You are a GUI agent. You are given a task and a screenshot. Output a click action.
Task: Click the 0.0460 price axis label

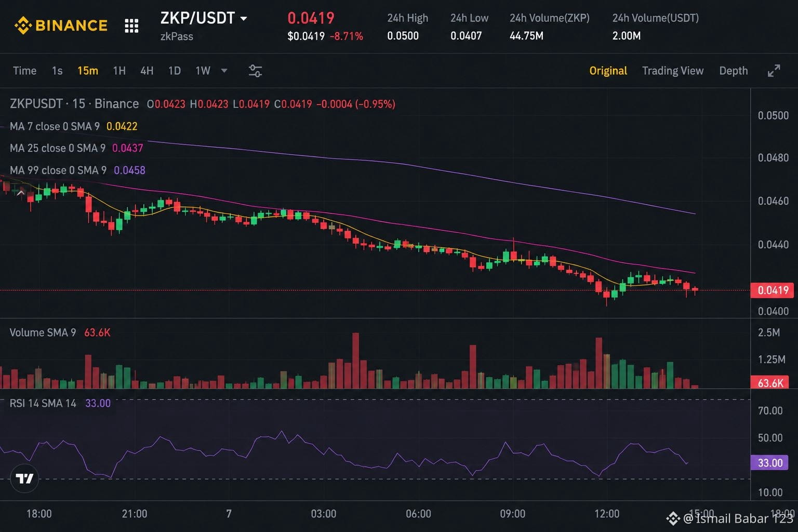pyautogui.click(x=773, y=201)
